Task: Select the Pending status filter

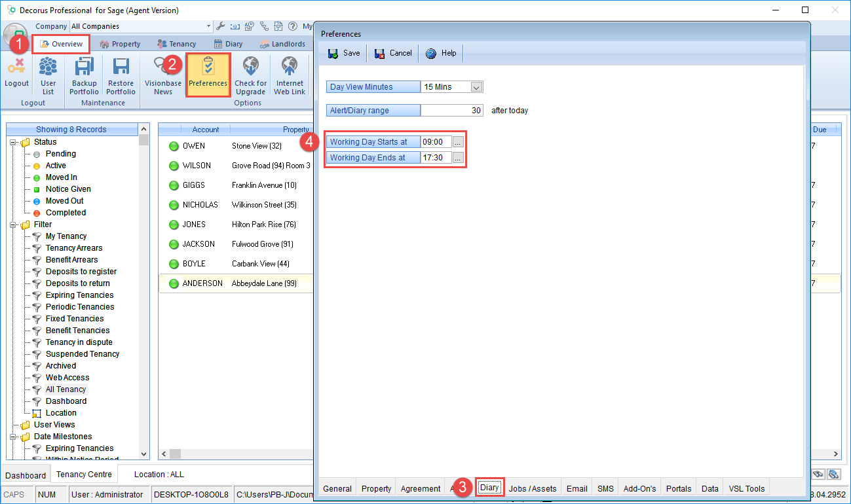Action: (60, 154)
